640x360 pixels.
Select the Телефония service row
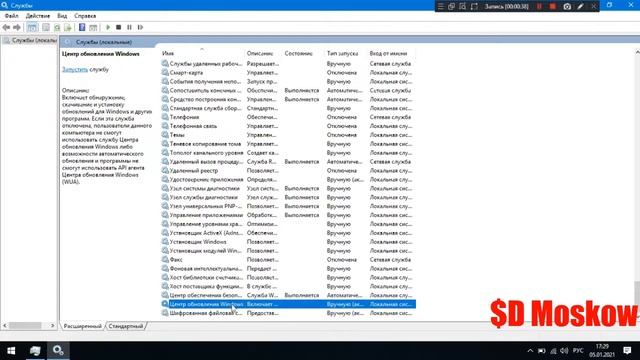(x=288, y=117)
